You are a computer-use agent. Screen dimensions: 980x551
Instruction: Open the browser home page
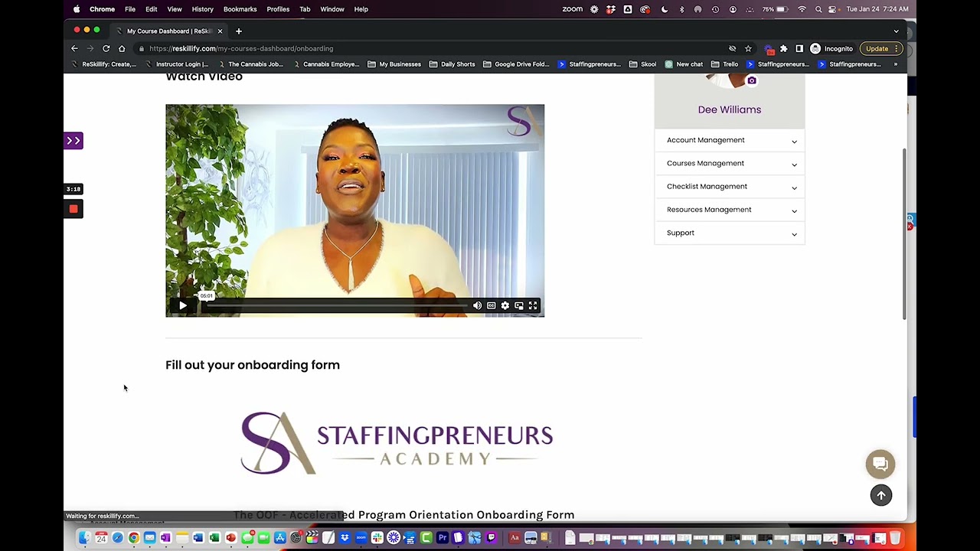tap(122, 48)
